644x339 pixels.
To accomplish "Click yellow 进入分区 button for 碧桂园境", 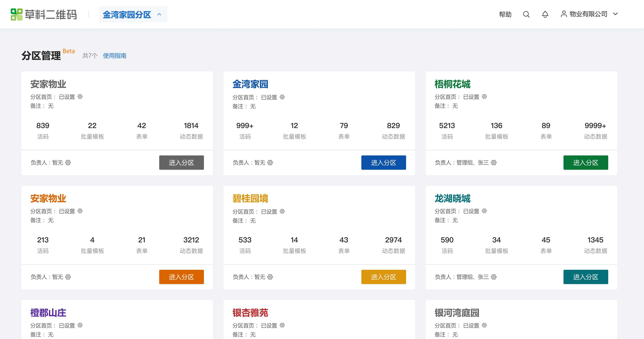I will pyautogui.click(x=383, y=277).
